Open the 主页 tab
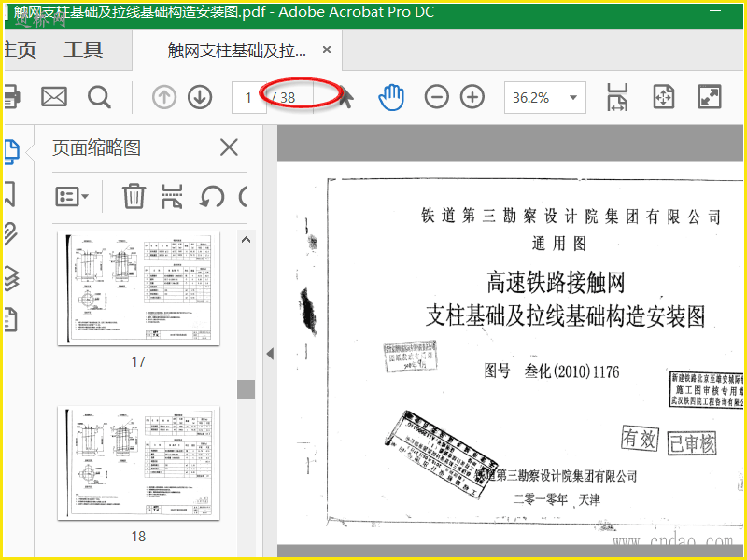The image size is (747, 560). coord(20,50)
